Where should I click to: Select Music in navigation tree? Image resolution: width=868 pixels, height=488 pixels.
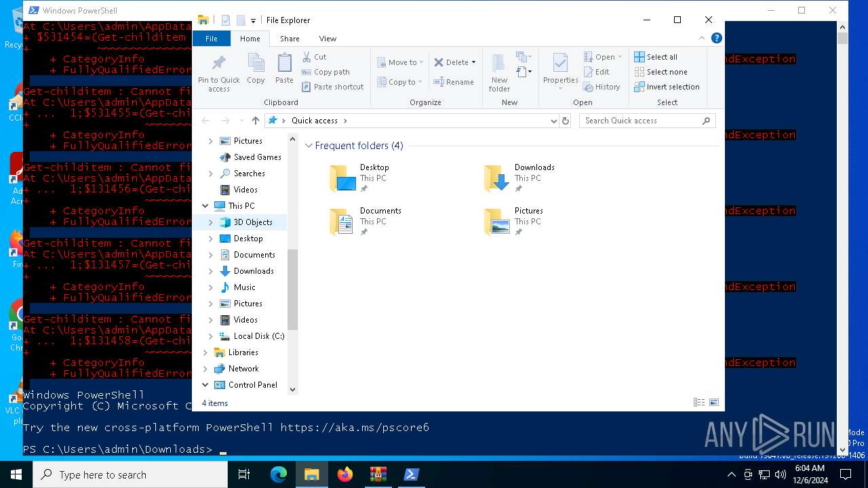click(x=244, y=287)
